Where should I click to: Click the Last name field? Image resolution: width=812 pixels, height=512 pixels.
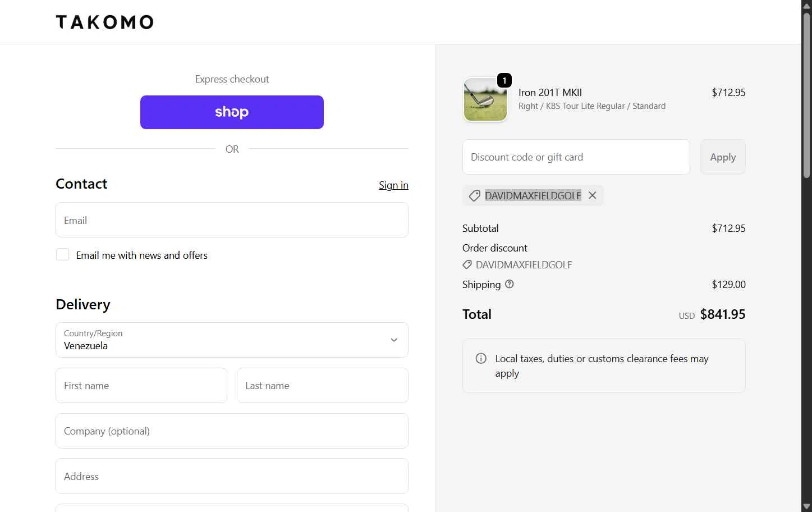coord(323,386)
